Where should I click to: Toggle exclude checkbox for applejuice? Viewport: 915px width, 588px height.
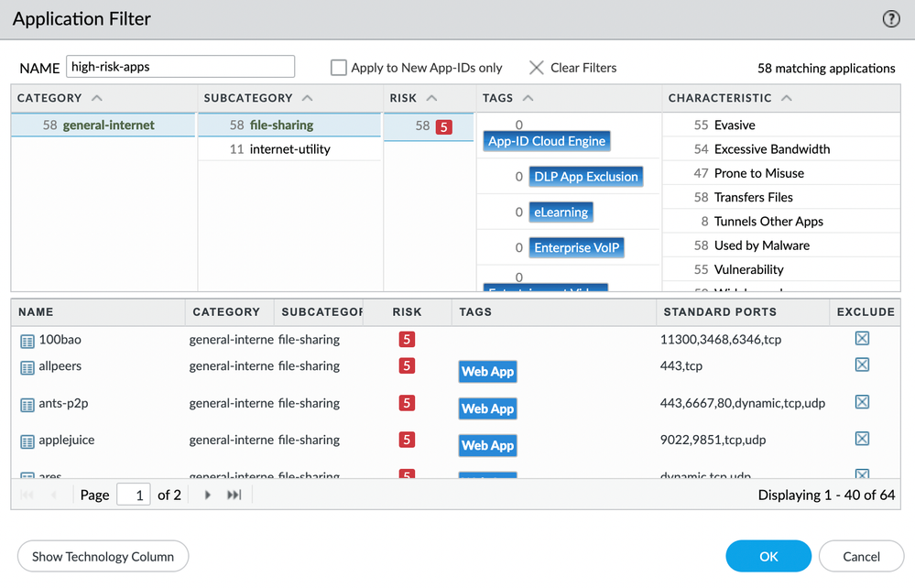[862, 439]
